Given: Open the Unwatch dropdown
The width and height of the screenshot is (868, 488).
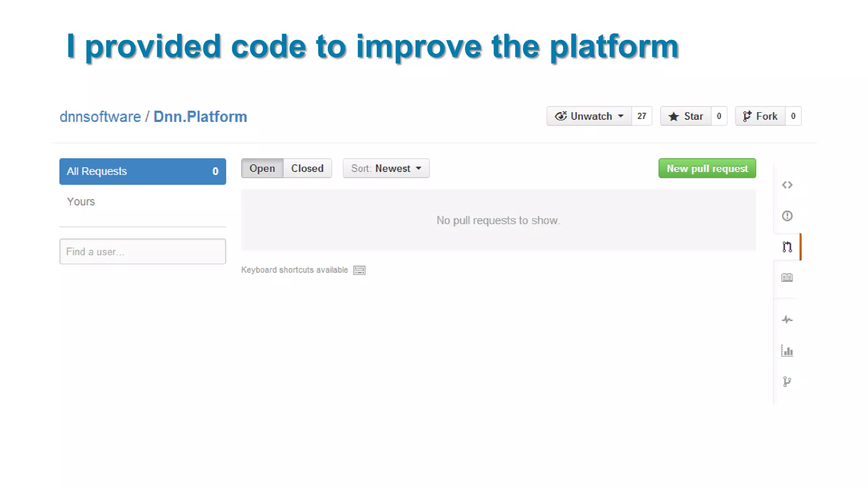Looking at the screenshot, I should [x=589, y=116].
